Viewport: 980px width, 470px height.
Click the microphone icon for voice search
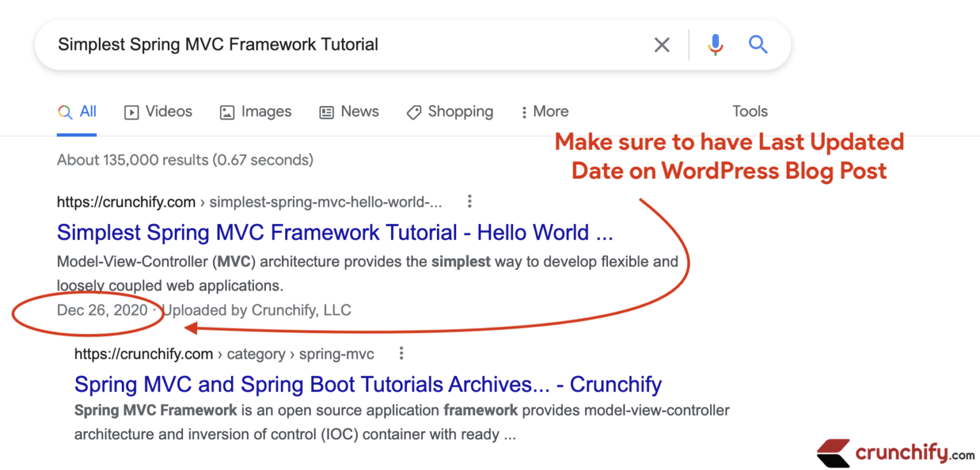[x=715, y=44]
